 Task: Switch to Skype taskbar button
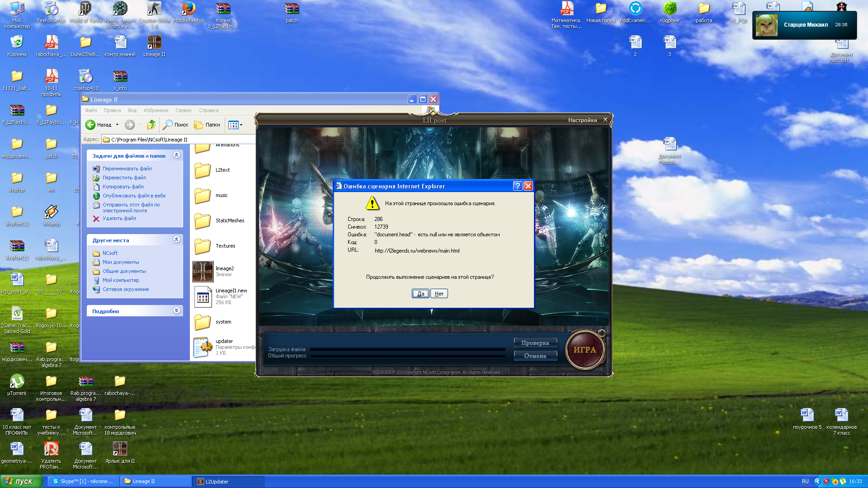tap(83, 482)
